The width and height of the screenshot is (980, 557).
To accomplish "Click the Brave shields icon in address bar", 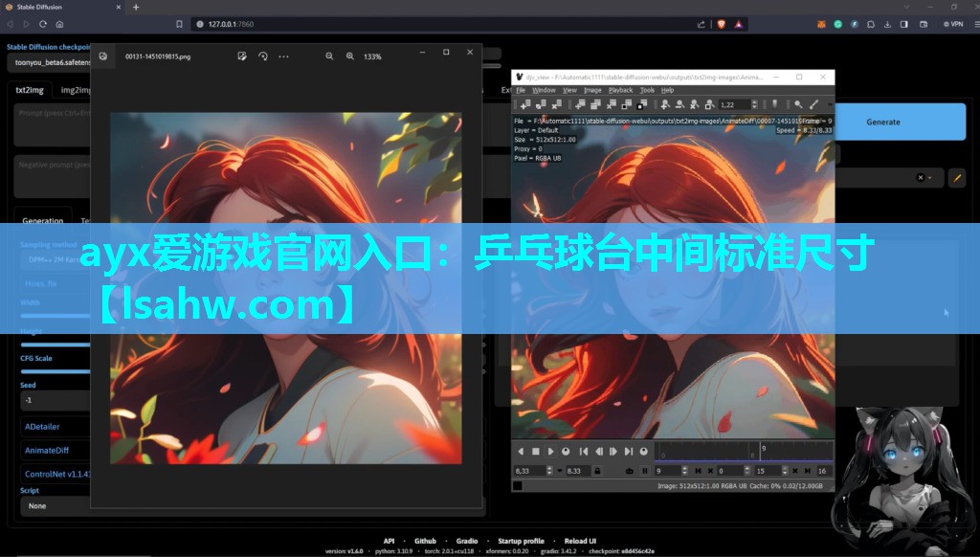I will click(722, 24).
